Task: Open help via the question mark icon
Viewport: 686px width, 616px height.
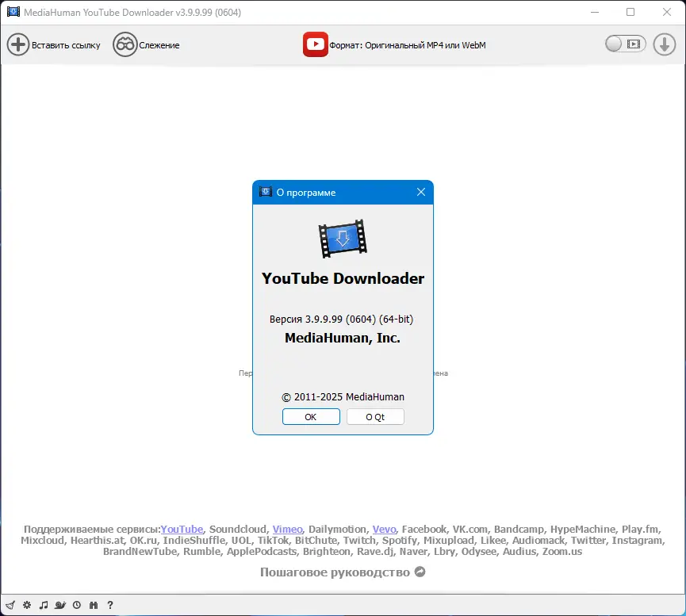Action: click(x=110, y=605)
